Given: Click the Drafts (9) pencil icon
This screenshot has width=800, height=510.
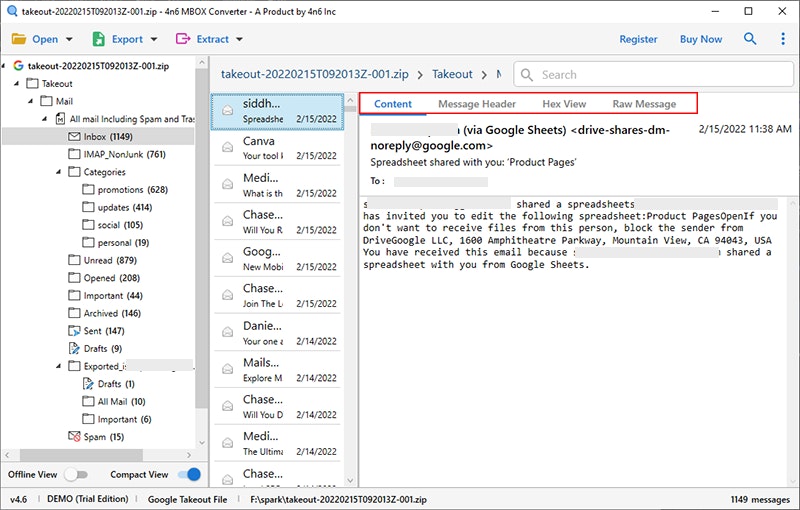Looking at the screenshot, I should (x=74, y=348).
